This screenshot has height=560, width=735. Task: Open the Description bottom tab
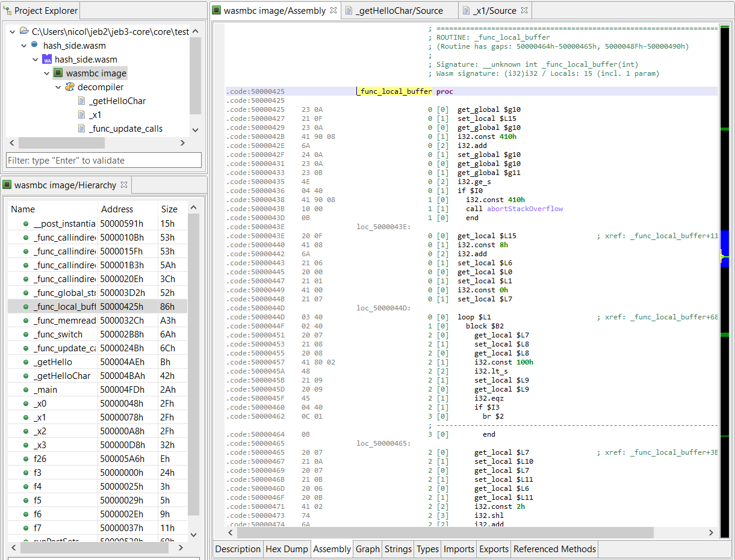[238, 549]
